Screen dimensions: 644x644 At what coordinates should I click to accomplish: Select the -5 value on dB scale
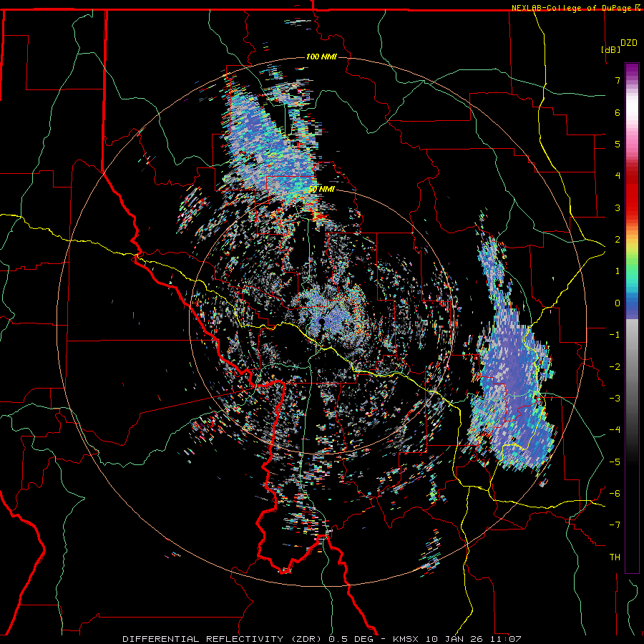point(615,462)
